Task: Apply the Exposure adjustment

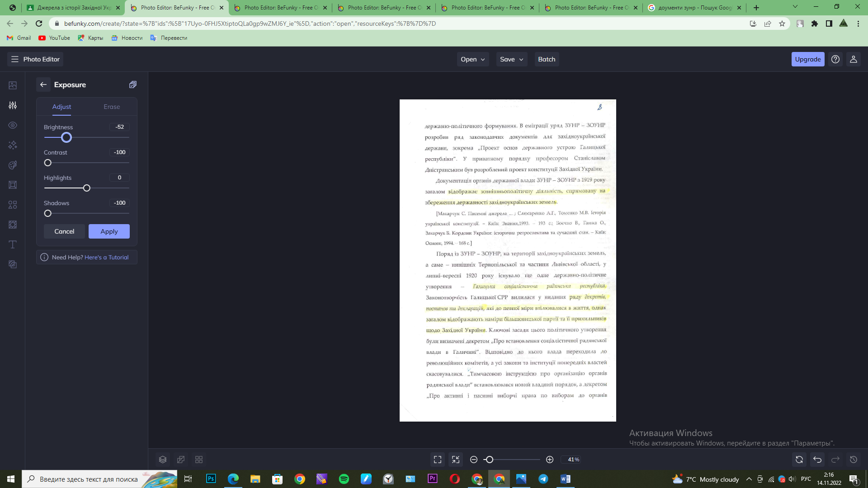Action: click(109, 231)
